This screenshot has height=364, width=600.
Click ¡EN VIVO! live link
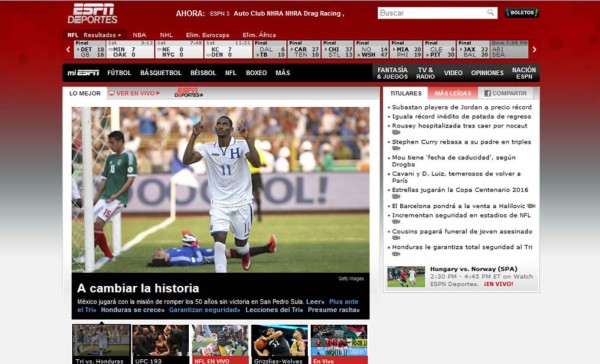(498, 284)
